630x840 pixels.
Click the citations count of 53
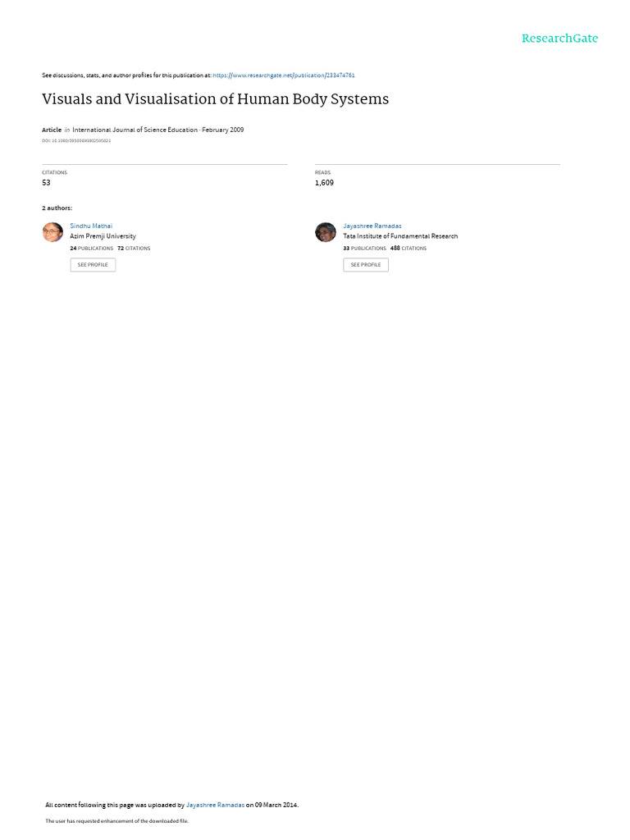pyautogui.click(x=46, y=183)
